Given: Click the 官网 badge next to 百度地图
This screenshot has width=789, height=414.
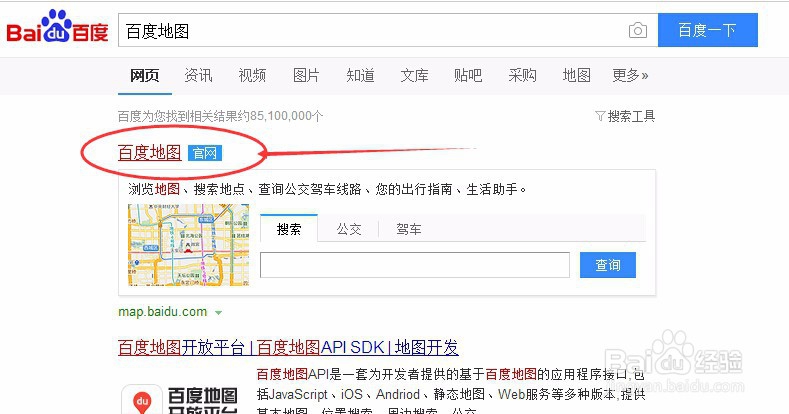Looking at the screenshot, I should click(x=204, y=153).
